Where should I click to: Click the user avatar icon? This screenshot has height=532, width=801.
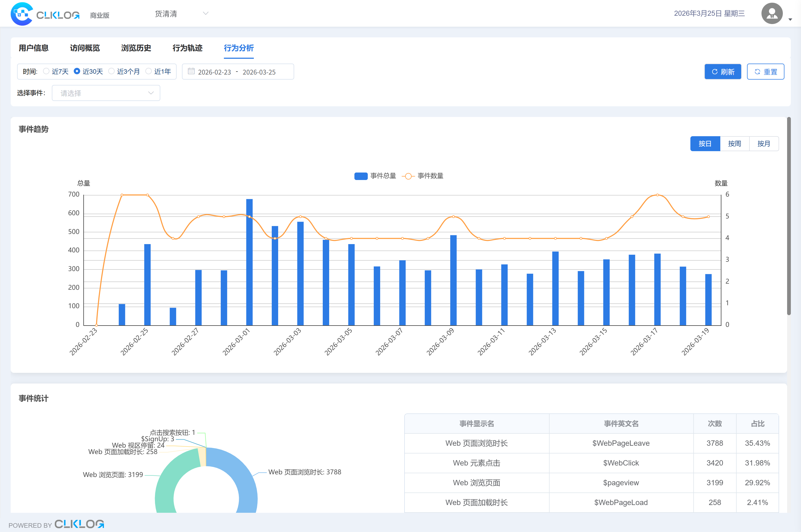(772, 14)
